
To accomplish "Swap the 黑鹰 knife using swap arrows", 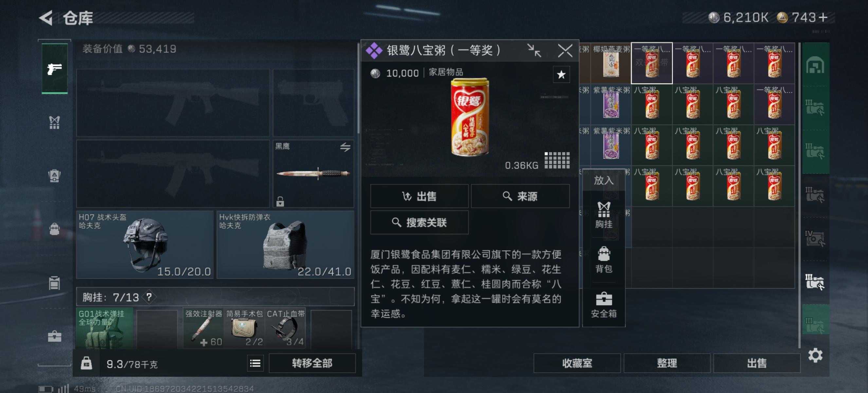I will coord(345,147).
